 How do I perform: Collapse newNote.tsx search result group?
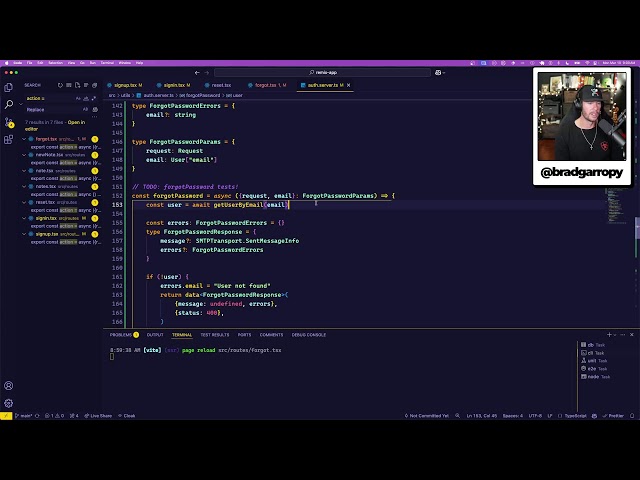click(x=24, y=155)
